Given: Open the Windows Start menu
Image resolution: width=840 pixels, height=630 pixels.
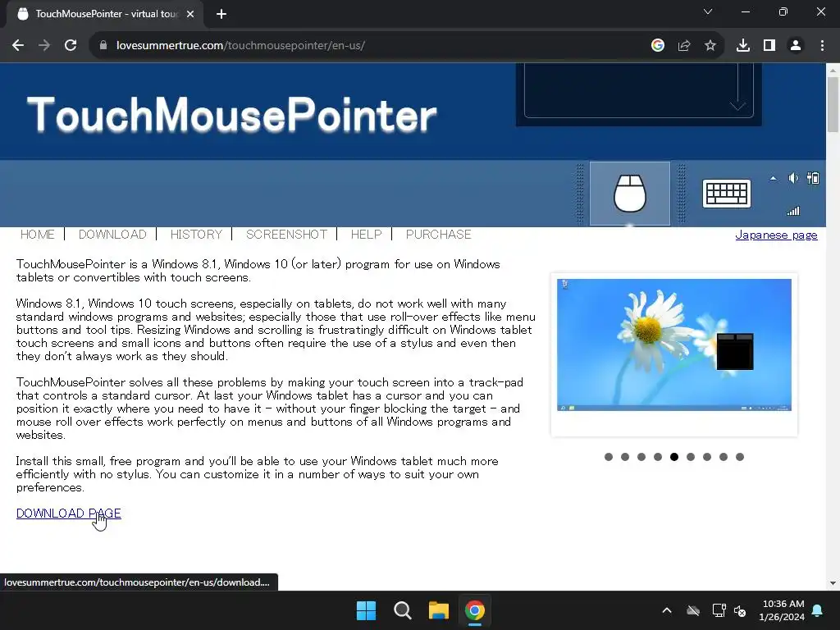Looking at the screenshot, I should point(367,610).
